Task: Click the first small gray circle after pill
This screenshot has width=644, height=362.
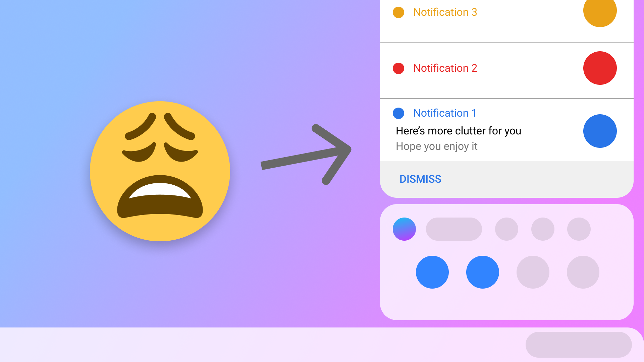Action: click(506, 229)
